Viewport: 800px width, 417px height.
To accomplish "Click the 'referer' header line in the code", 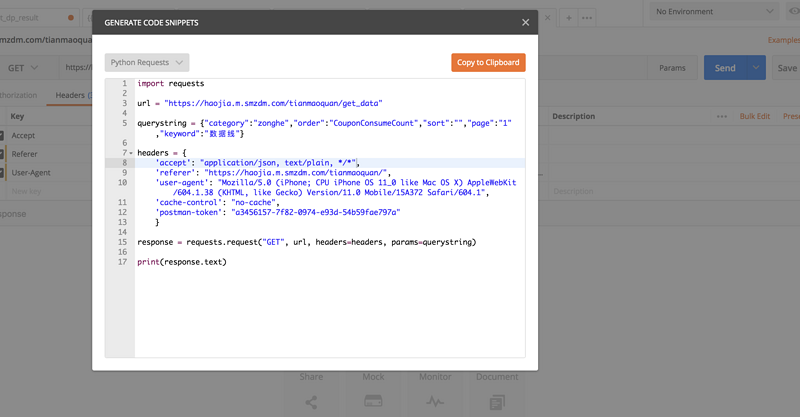I will [x=273, y=173].
